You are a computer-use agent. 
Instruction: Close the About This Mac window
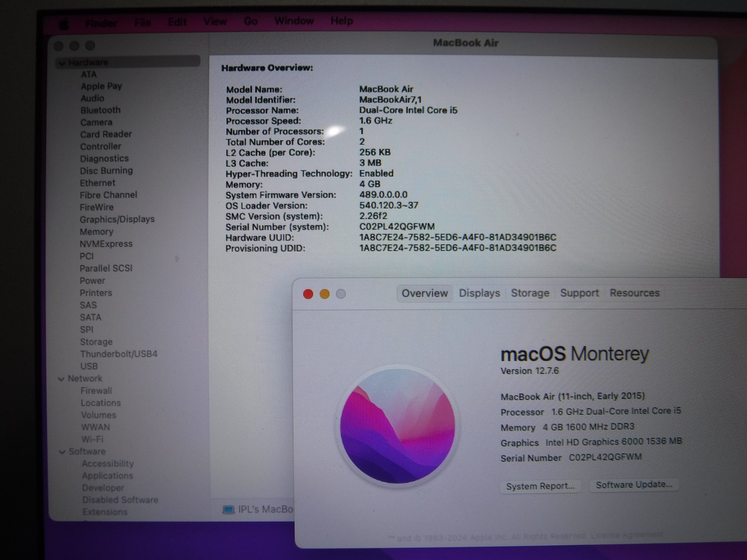308,294
